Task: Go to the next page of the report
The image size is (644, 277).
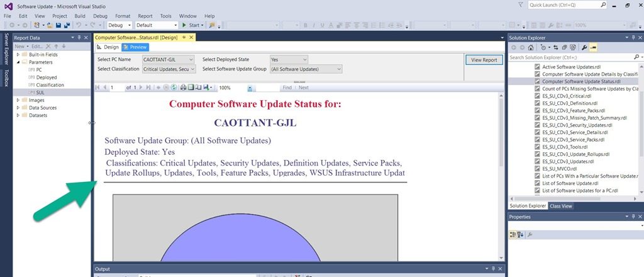Action: click(141, 88)
